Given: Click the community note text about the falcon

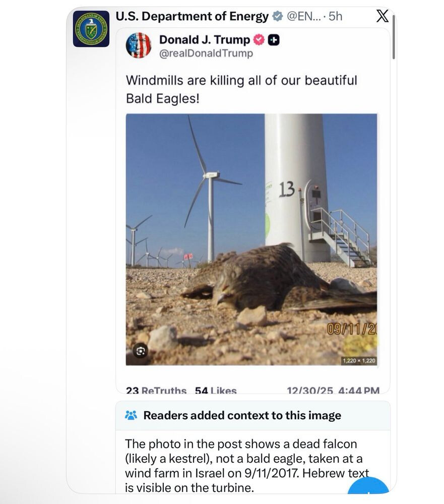Looking at the screenshot, I should click(247, 466).
